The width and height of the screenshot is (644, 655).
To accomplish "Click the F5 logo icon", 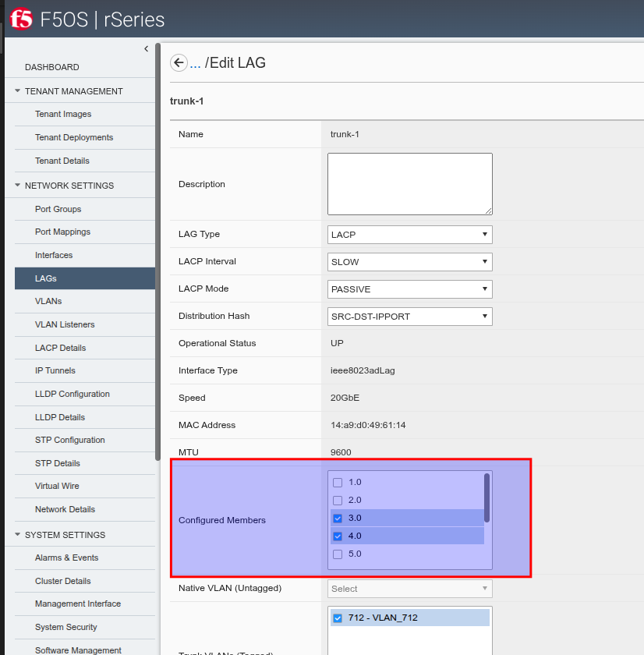I will (21, 19).
